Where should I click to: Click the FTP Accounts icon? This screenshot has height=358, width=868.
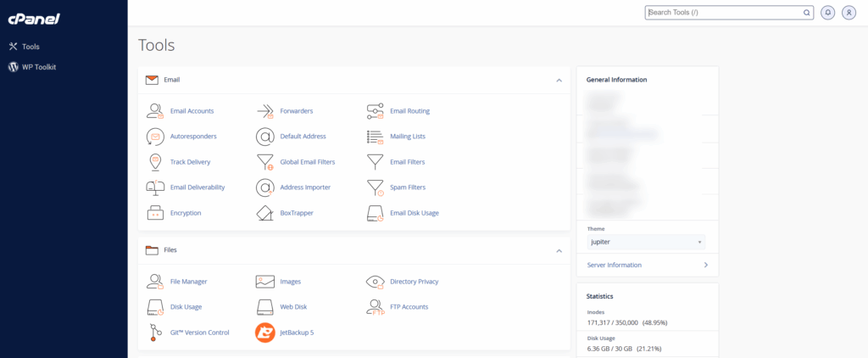point(375,307)
